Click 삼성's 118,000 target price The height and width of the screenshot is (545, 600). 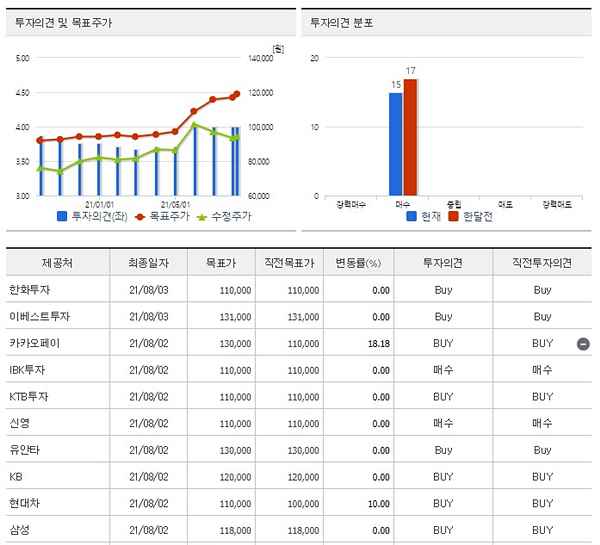click(x=235, y=530)
